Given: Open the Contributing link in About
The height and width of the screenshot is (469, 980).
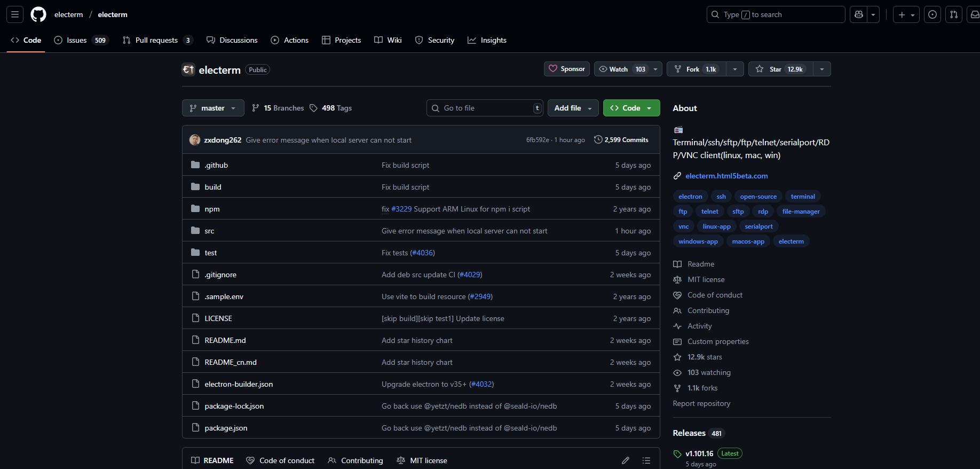Looking at the screenshot, I should (708, 310).
